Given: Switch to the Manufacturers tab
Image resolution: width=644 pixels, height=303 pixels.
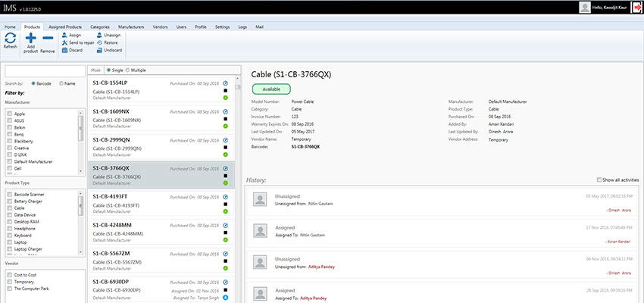Looking at the screenshot, I should point(131,27).
